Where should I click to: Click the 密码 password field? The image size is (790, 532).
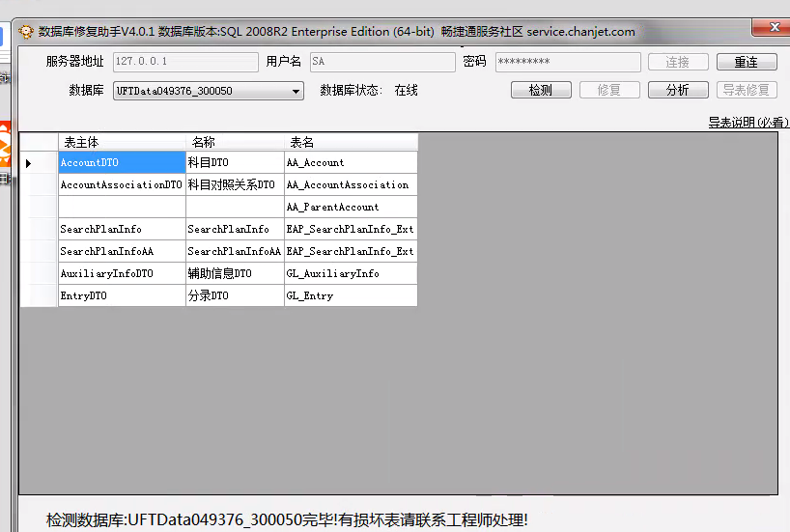coord(568,62)
